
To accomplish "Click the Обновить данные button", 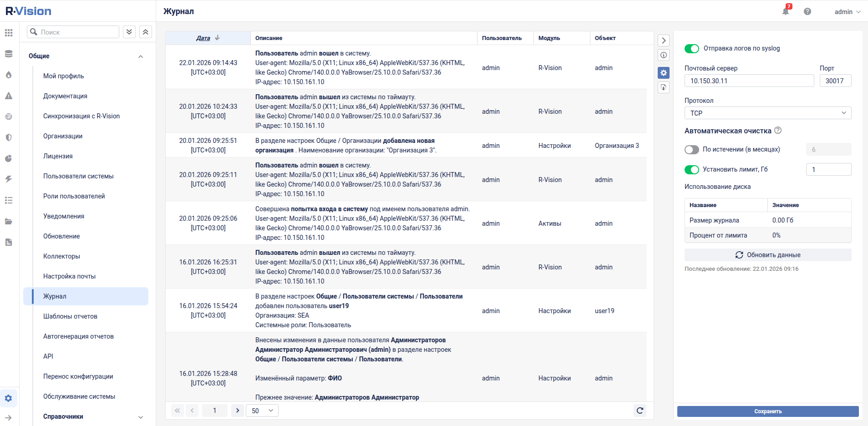I will tap(767, 255).
